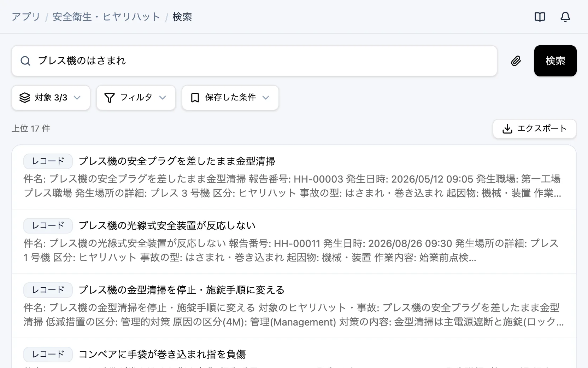The width and height of the screenshot is (588, 368).
Task: Expand the 対象 3/3 dropdown chevron
Action: 77,98
